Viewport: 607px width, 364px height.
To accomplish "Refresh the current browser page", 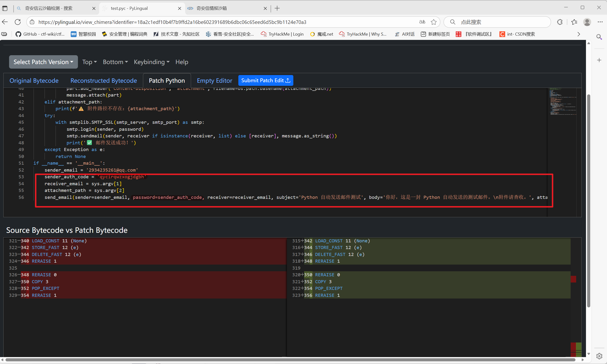I will pos(18,22).
